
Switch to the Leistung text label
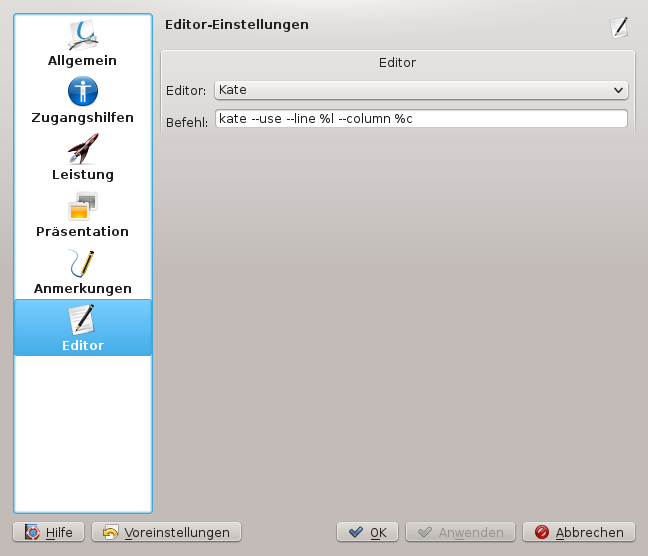point(82,174)
